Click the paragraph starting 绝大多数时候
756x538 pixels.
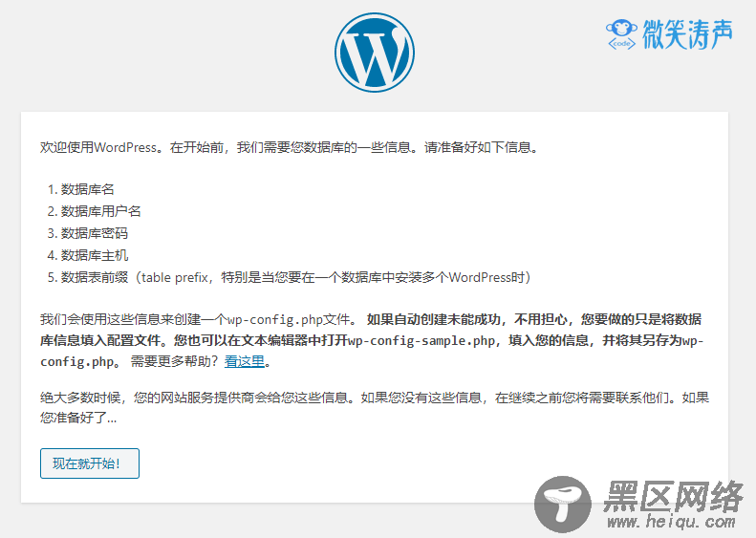coord(375,407)
